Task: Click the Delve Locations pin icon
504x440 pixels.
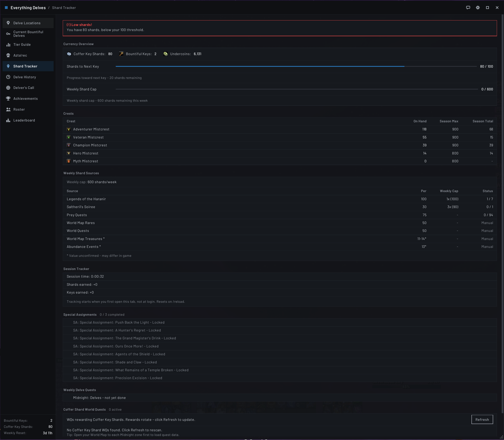Action: [x=8, y=23]
